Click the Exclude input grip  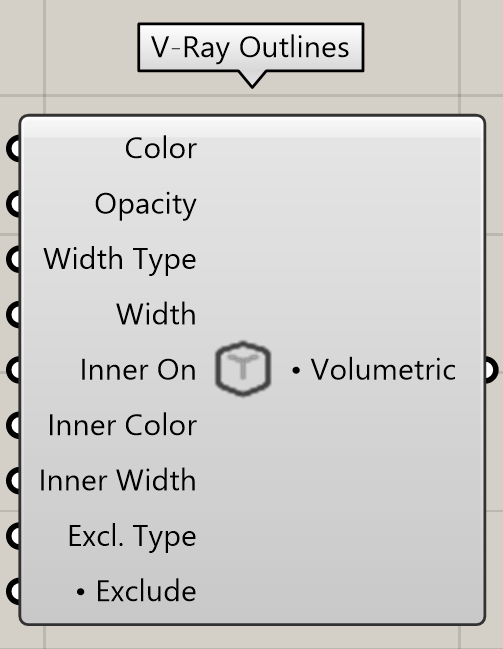[x=14, y=591]
